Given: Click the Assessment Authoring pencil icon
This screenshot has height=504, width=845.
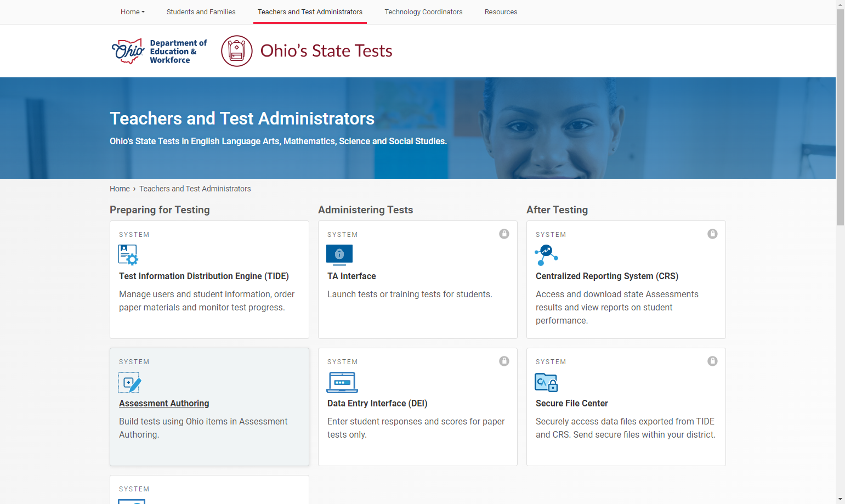Looking at the screenshot, I should (129, 382).
